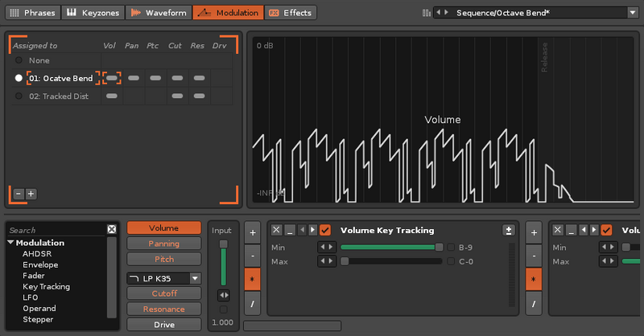Collapse the Modulation tree category
The height and width of the screenshot is (336, 644).
(x=11, y=243)
